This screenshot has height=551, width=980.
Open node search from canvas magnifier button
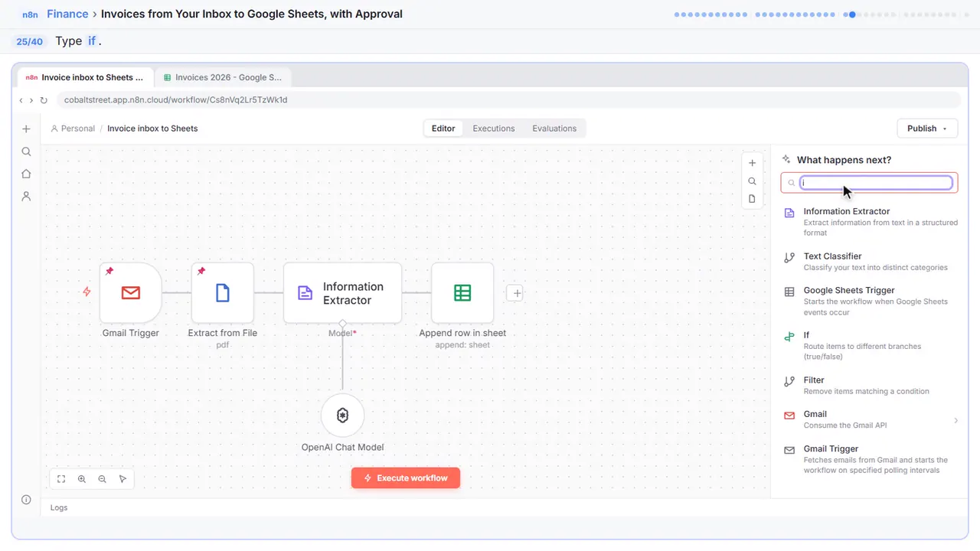tap(752, 181)
